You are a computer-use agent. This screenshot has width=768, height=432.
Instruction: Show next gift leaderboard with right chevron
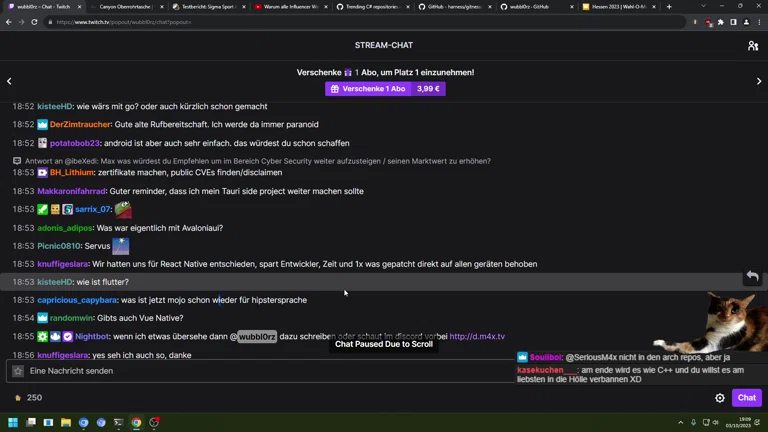click(758, 81)
